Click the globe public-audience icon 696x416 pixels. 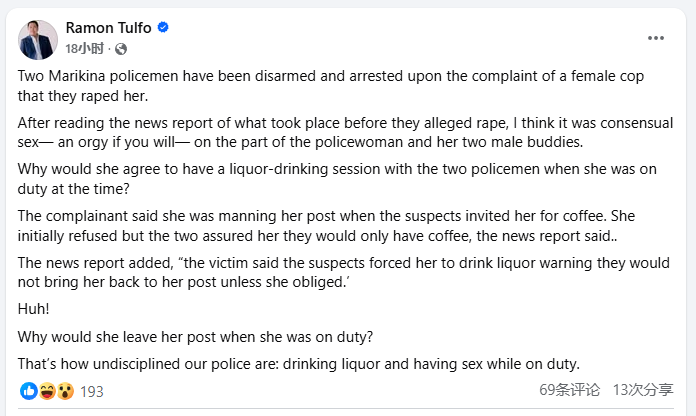click(x=121, y=49)
